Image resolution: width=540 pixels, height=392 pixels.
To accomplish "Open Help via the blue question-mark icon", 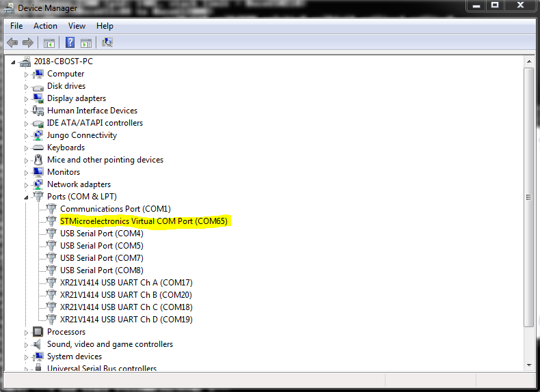I will point(70,42).
